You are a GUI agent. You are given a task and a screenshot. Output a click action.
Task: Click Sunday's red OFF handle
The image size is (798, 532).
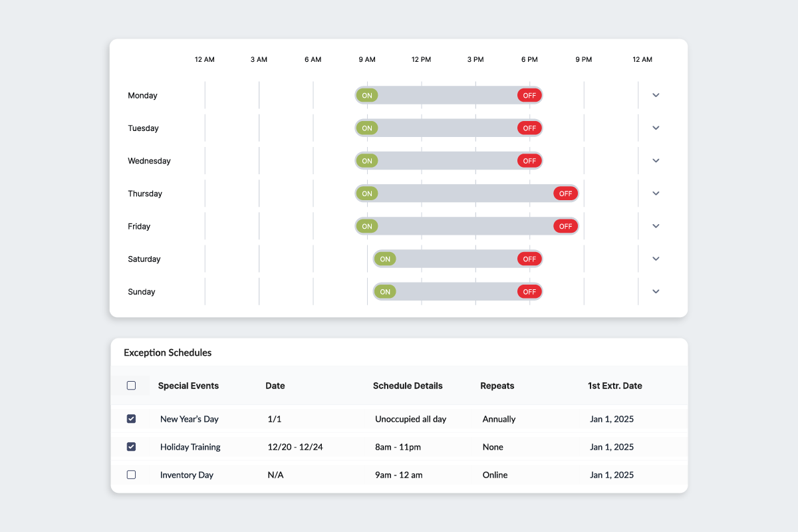[x=529, y=291]
